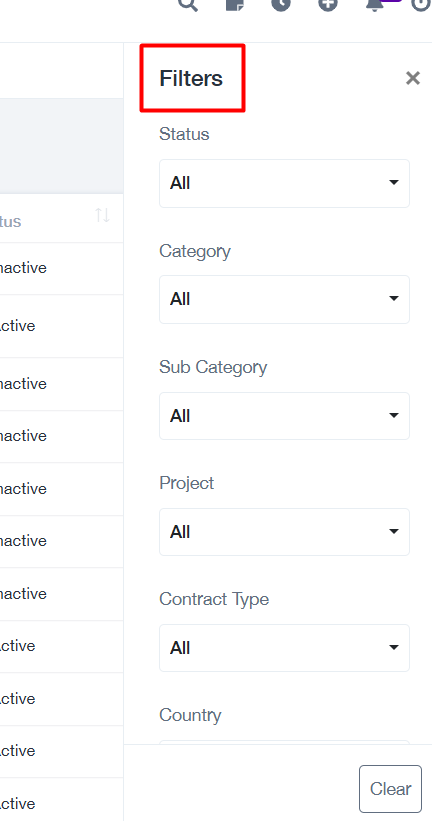
Task: Expand the Contract Type dropdown
Action: tap(284, 648)
